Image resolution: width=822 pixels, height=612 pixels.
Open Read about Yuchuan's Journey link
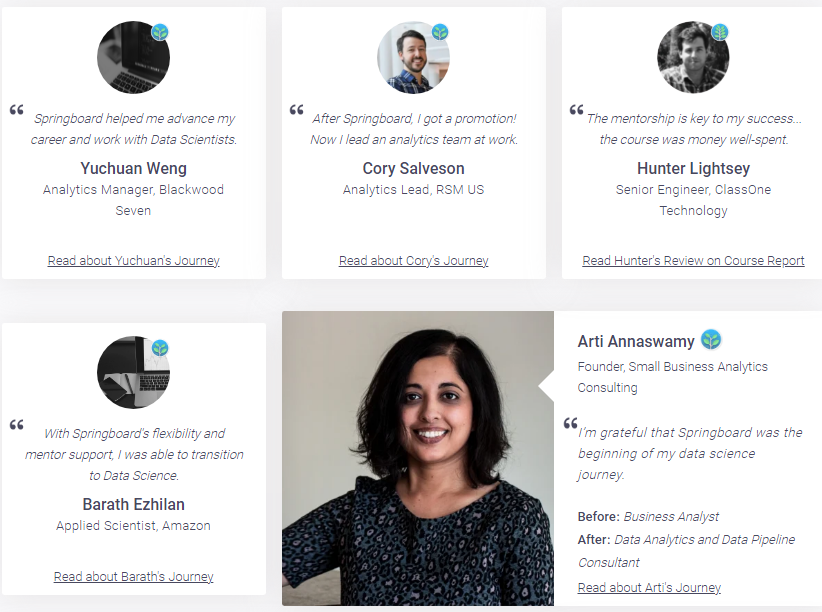tap(134, 261)
